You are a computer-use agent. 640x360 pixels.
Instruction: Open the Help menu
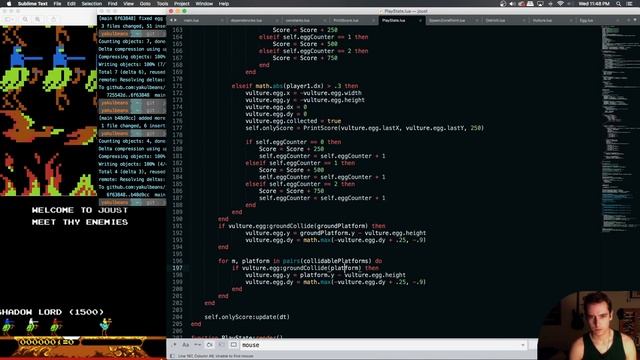(x=224, y=4)
